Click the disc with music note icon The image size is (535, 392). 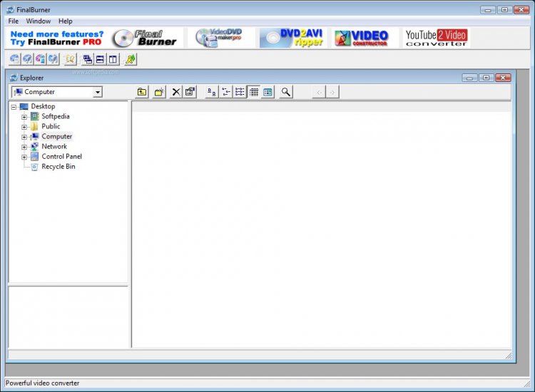coord(27,59)
